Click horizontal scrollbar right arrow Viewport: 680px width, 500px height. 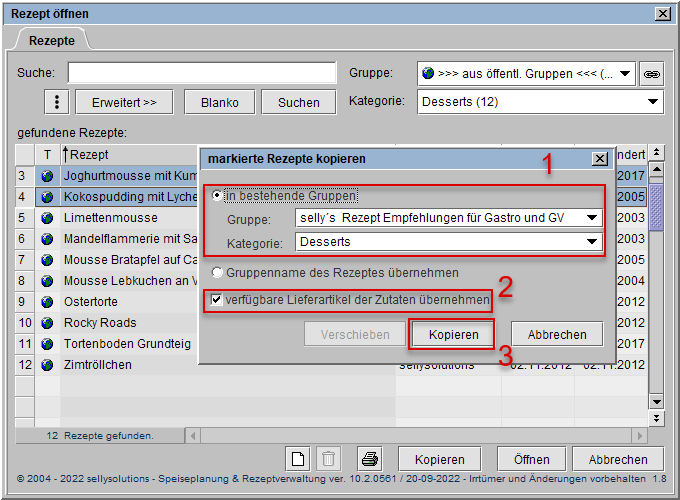(x=640, y=435)
